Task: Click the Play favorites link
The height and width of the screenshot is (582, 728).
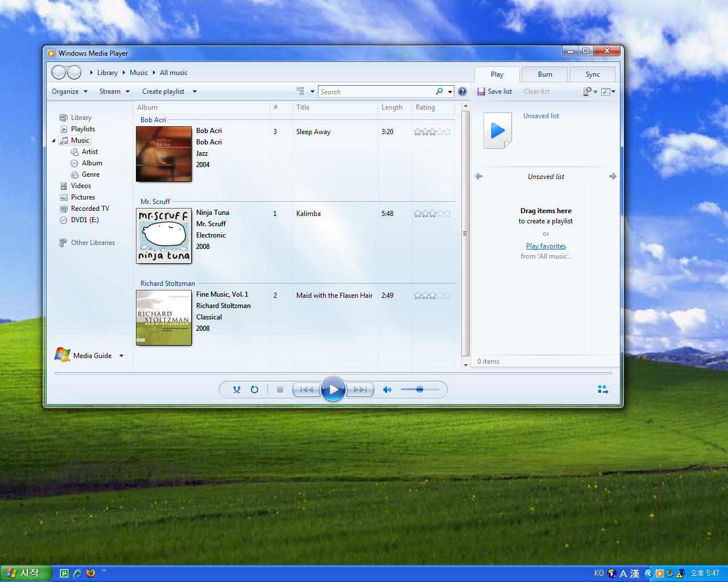Action: click(546, 246)
